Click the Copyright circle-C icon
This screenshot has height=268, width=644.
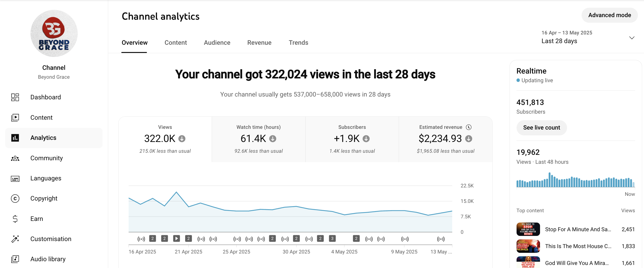(15, 198)
